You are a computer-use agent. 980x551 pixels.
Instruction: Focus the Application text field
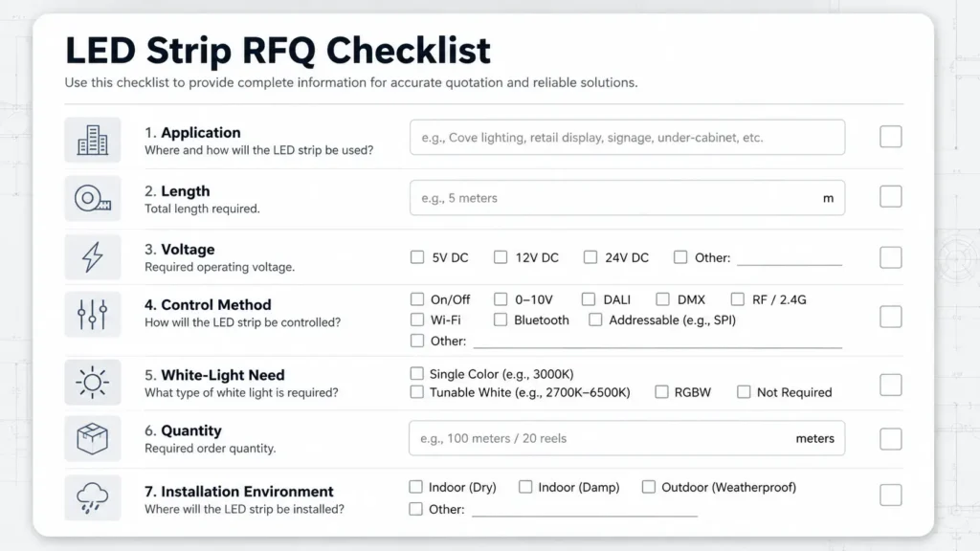click(628, 138)
